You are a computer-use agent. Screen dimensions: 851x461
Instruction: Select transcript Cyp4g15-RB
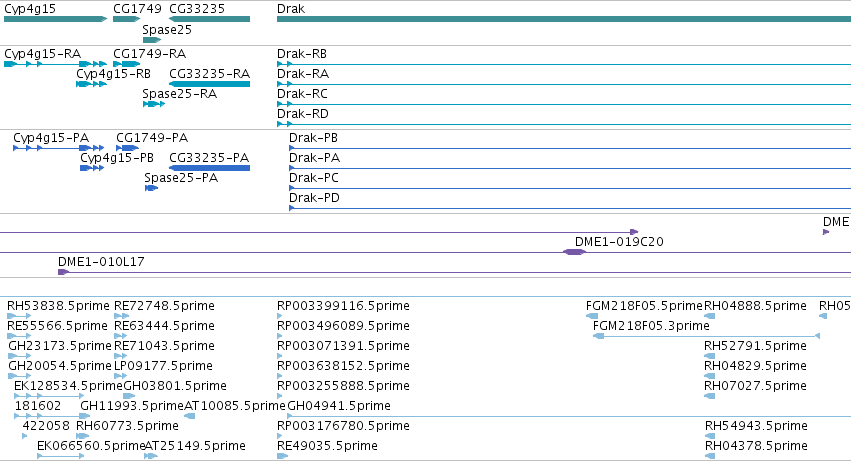click(113, 74)
